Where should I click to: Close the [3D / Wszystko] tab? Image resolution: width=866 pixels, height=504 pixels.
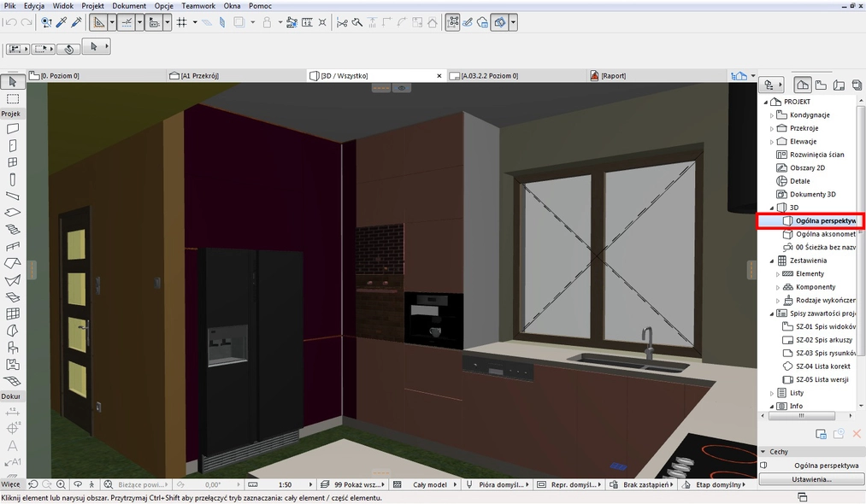[x=439, y=76]
